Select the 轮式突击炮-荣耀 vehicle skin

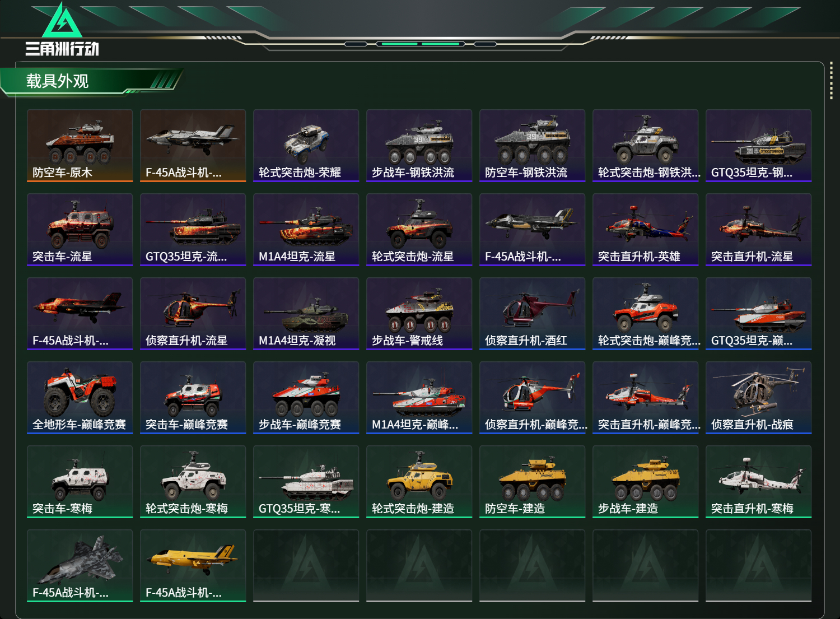point(306,146)
